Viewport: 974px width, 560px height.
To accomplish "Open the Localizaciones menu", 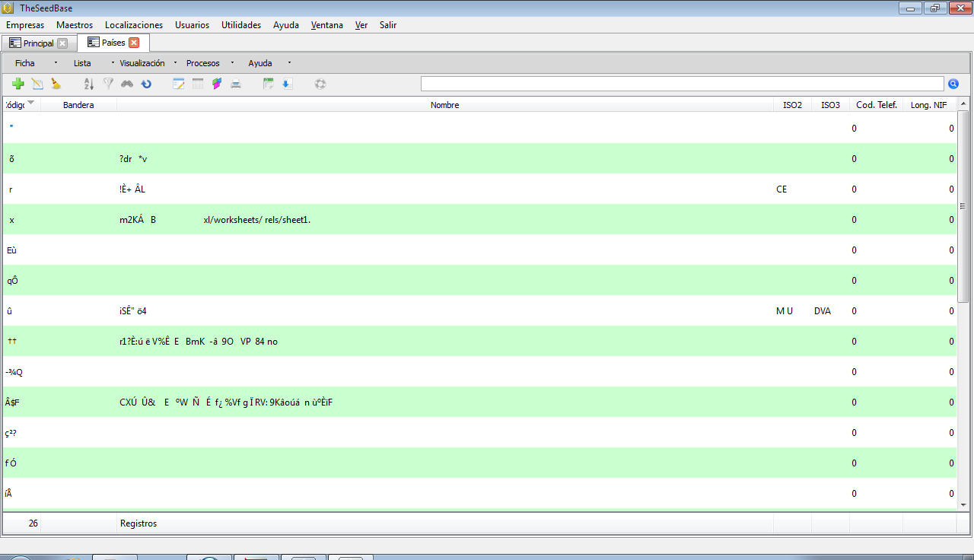I will pos(134,25).
